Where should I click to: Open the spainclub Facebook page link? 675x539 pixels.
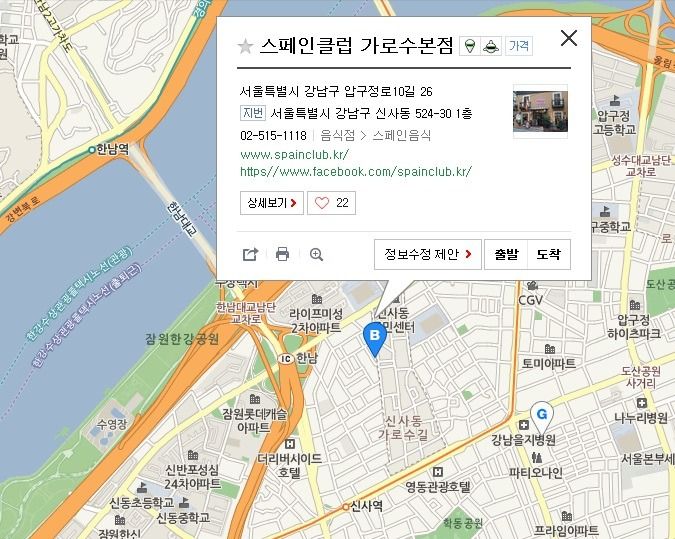click(x=356, y=172)
